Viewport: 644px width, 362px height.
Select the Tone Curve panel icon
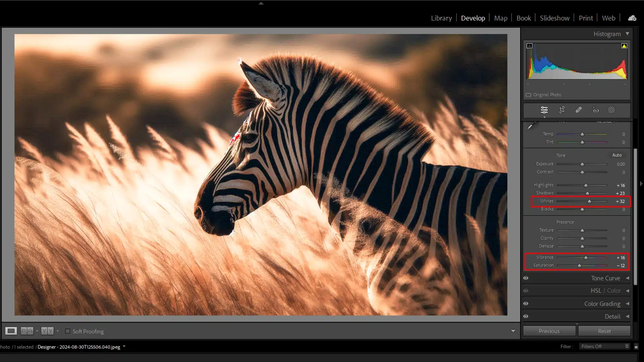(x=628, y=278)
